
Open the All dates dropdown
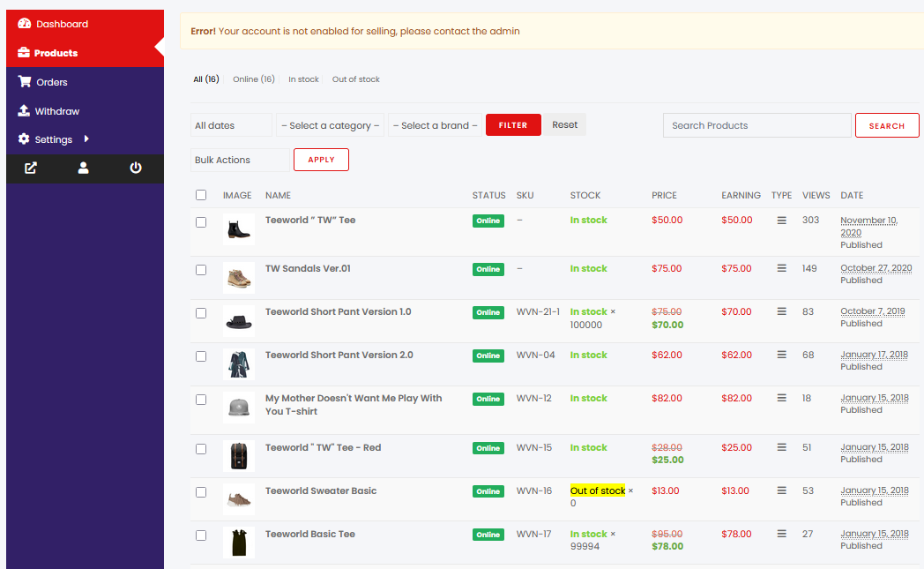[231, 125]
